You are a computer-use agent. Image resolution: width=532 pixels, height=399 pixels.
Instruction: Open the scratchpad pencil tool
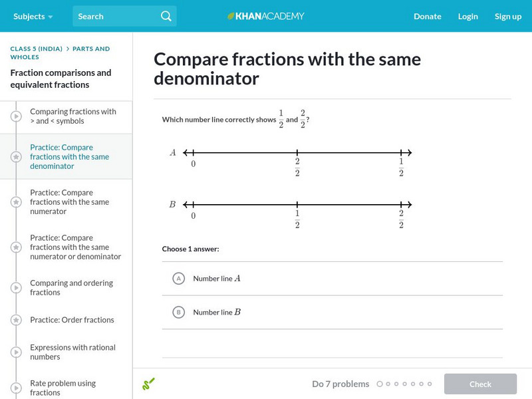[x=148, y=384]
